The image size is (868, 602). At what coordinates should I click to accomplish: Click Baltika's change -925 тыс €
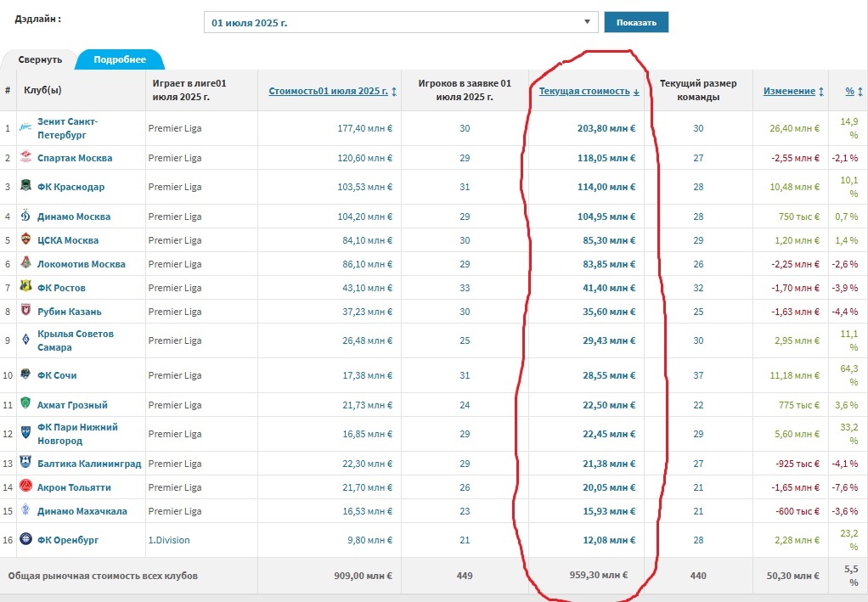[798, 464]
